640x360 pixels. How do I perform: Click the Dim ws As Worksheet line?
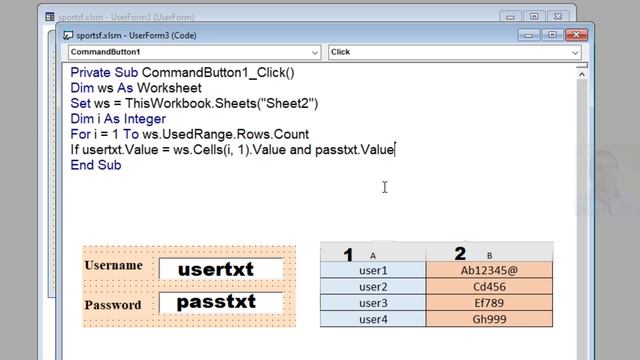pos(136,88)
